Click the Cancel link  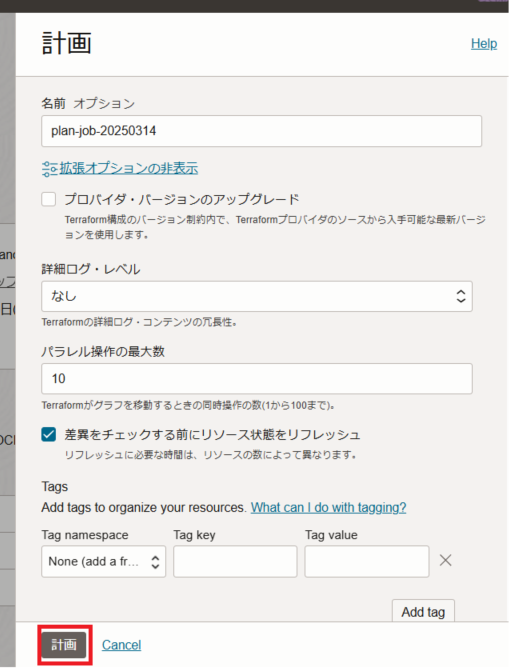tap(121, 645)
